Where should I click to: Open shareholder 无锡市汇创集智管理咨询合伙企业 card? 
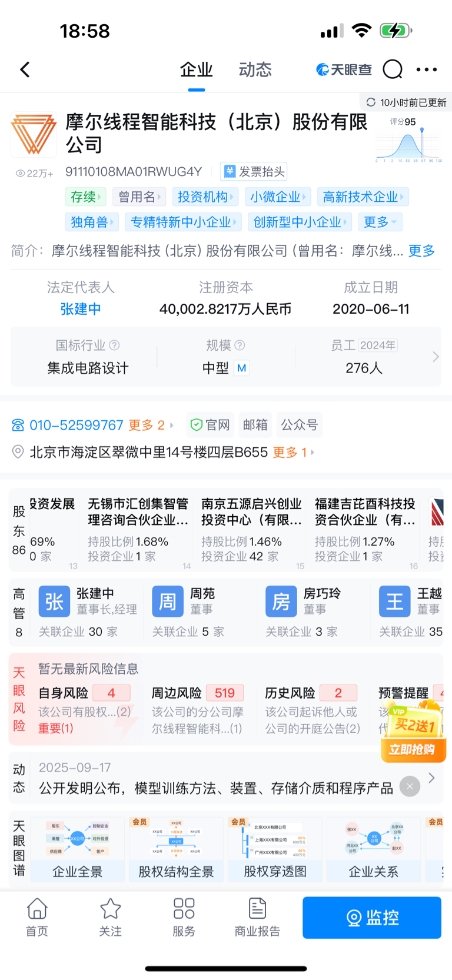click(138, 529)
